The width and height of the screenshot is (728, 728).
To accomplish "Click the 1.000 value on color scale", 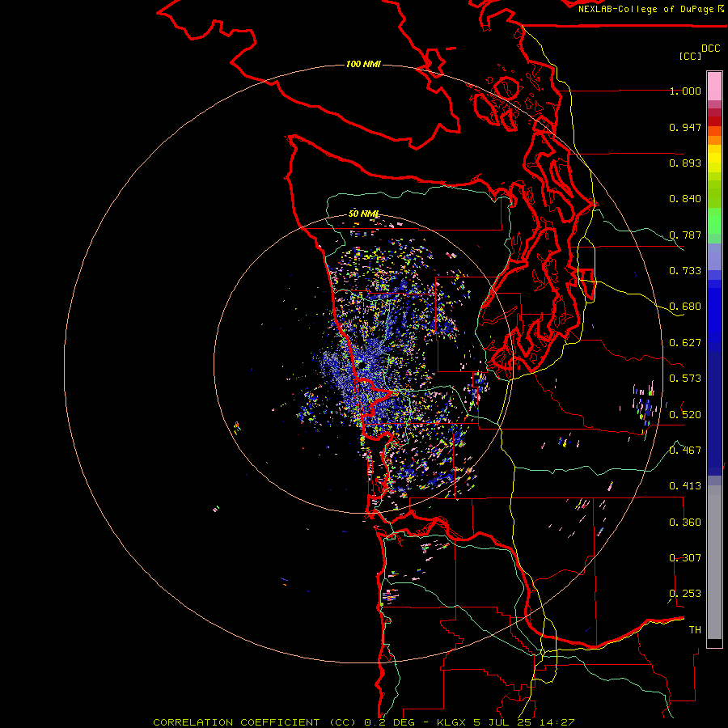I will [x=685, y=91].
